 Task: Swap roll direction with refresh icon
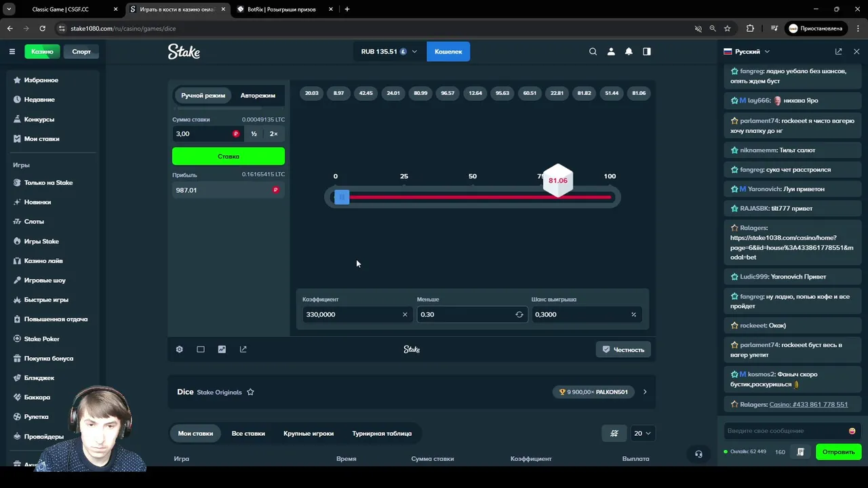pyautogui.click(x=519, y=314)
